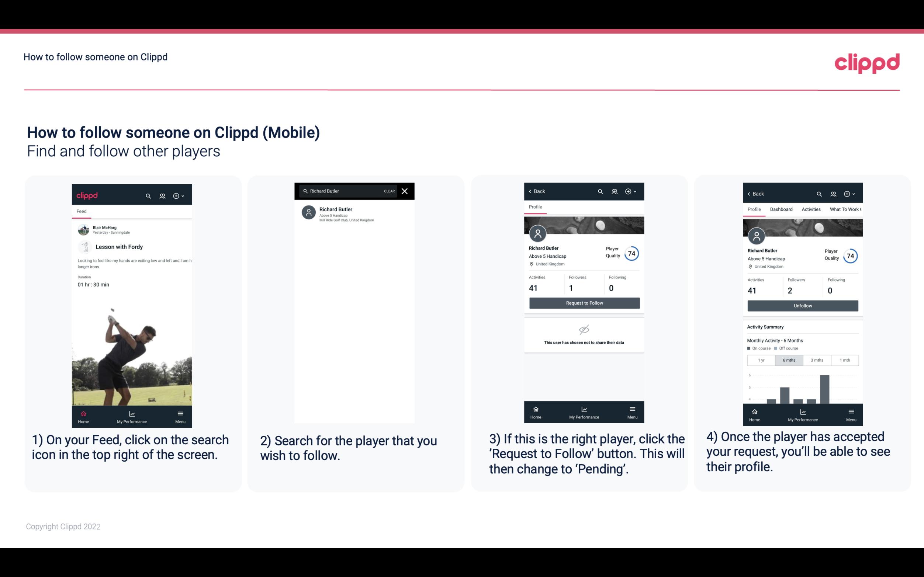924x577 pixels.
Task: Click the Request to Follow button
Action: (x=584, y=303)
